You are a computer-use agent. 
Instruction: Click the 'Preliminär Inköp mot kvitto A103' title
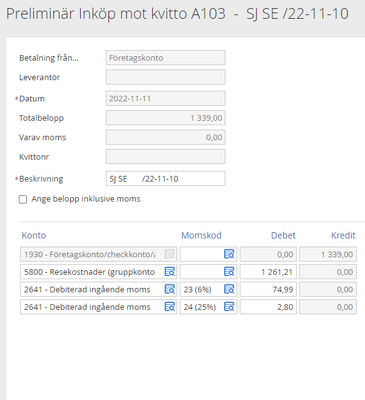(116, 14)
